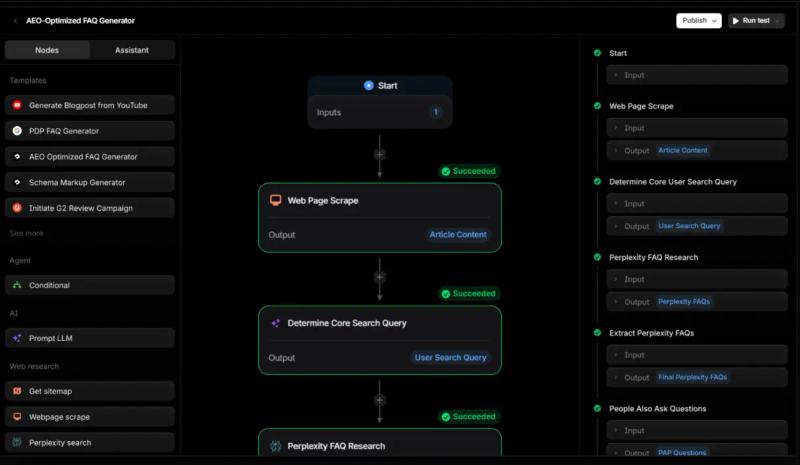This screenshot has width=800, height=465.
Task: Click the Succeeded badge above Determine Core Search Query
Action: (469, 293)
